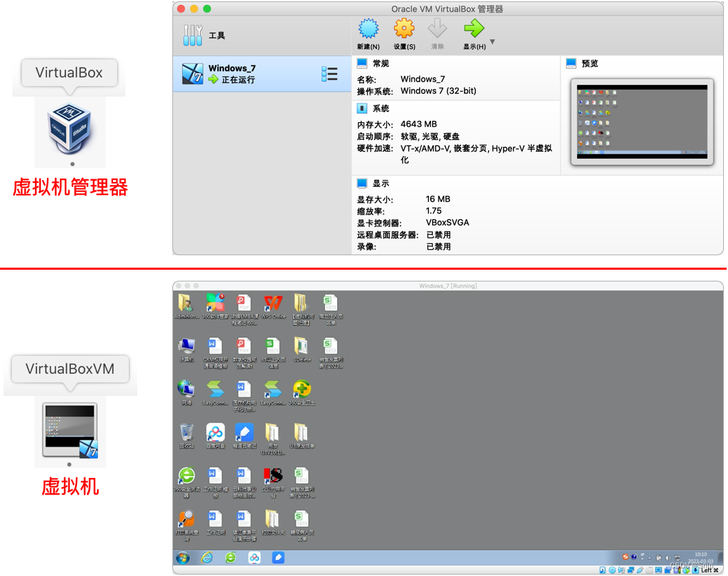The height and width of the screenshot is (576, 728).
Task: Open 有道云笔记 desktop shortcut
Action: click(x=244, y=436)
